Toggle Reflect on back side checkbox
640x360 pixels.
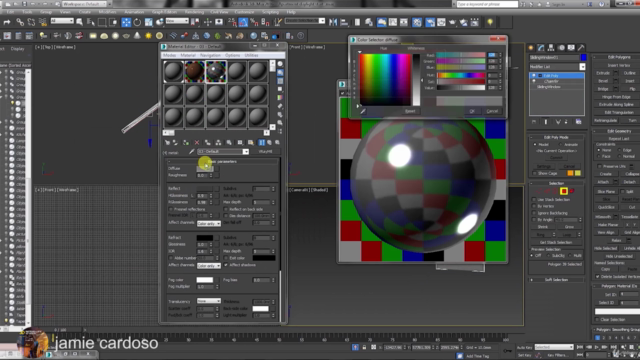coord(226,209)
